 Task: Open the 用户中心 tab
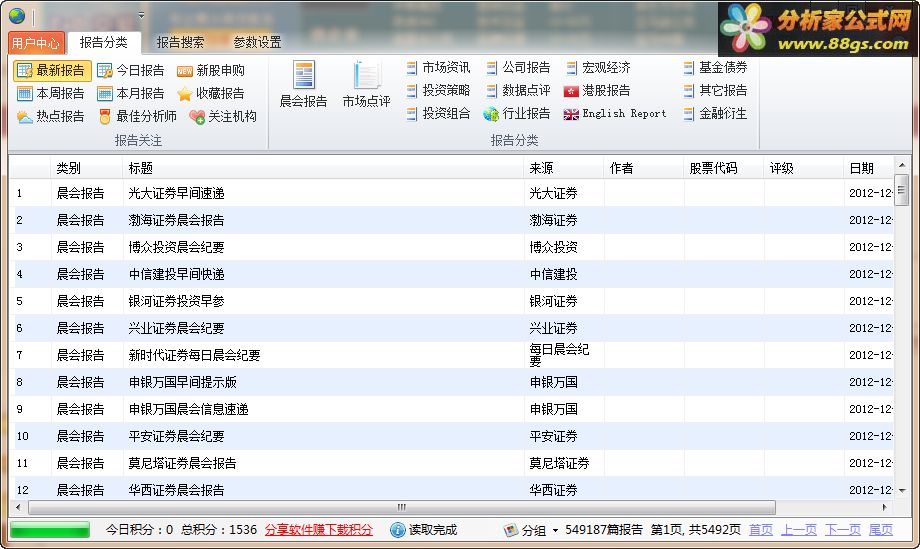click(x=36, y=43)
